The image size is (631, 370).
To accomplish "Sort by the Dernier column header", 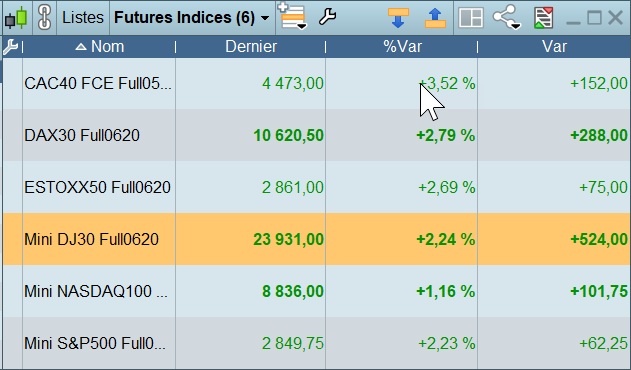I will [251, 47].
